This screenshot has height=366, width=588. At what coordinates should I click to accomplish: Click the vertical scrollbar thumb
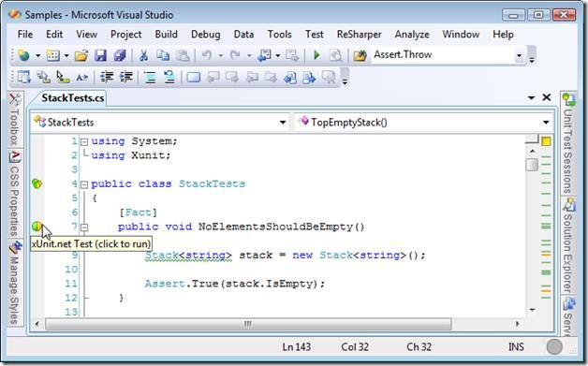pyautogui.click(x=532, y=165)
